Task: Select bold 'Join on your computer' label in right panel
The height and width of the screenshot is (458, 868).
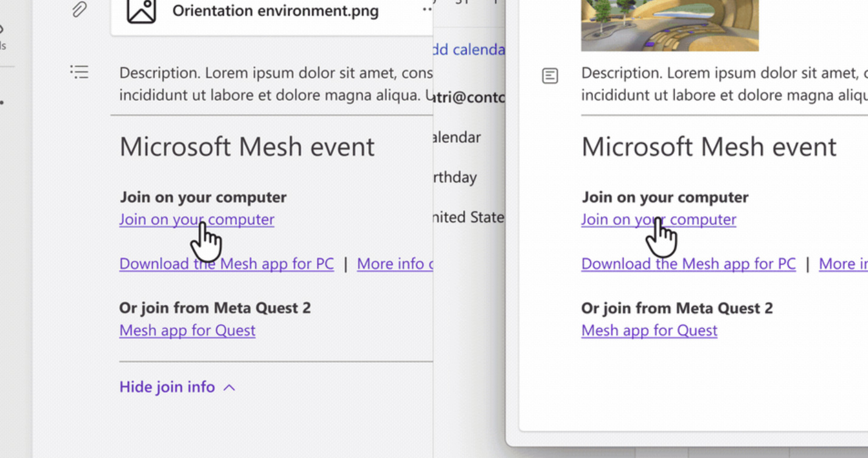Action: [x=665, y=197]
